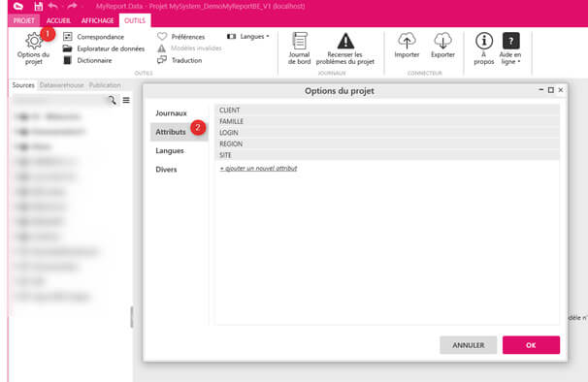Screen dimensions: 588x382
Task: Switch to the ACCUEIL ribbon tab
Action: click(x=58, y=20)
